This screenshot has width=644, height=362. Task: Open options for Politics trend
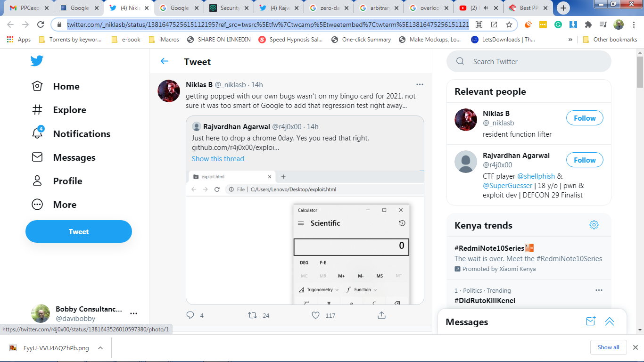point(599,290)
